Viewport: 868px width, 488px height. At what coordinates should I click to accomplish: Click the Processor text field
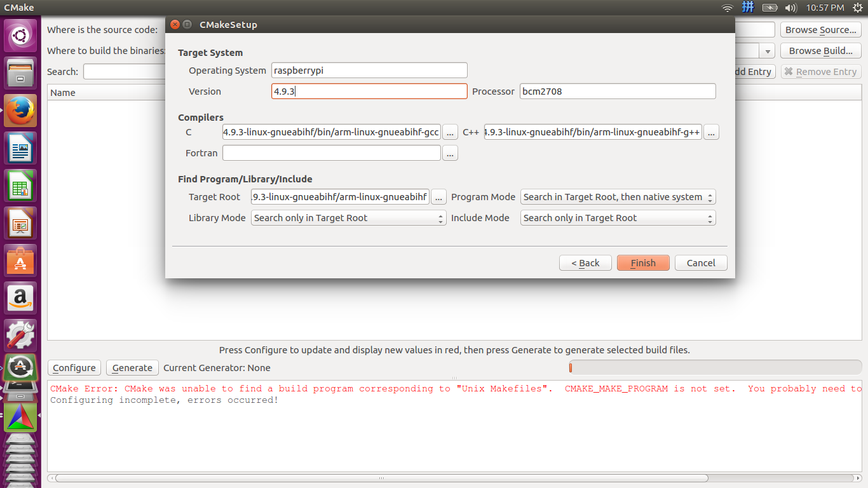[617, 91]
